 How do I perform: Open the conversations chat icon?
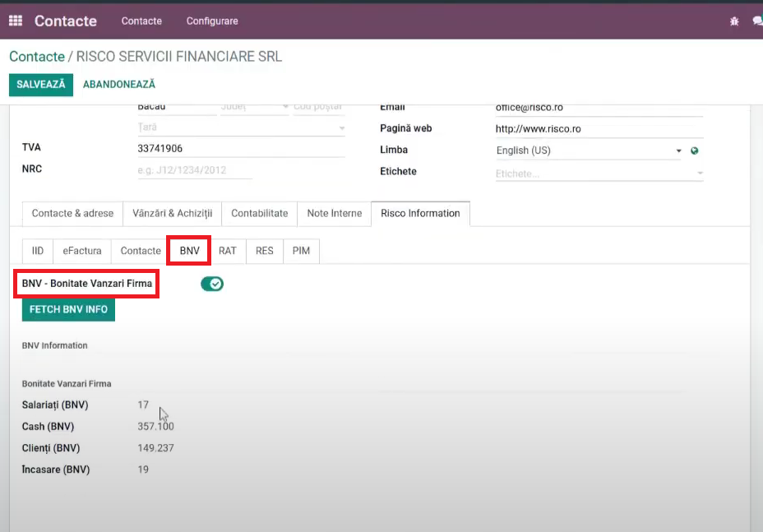click(x=757, y=21)
